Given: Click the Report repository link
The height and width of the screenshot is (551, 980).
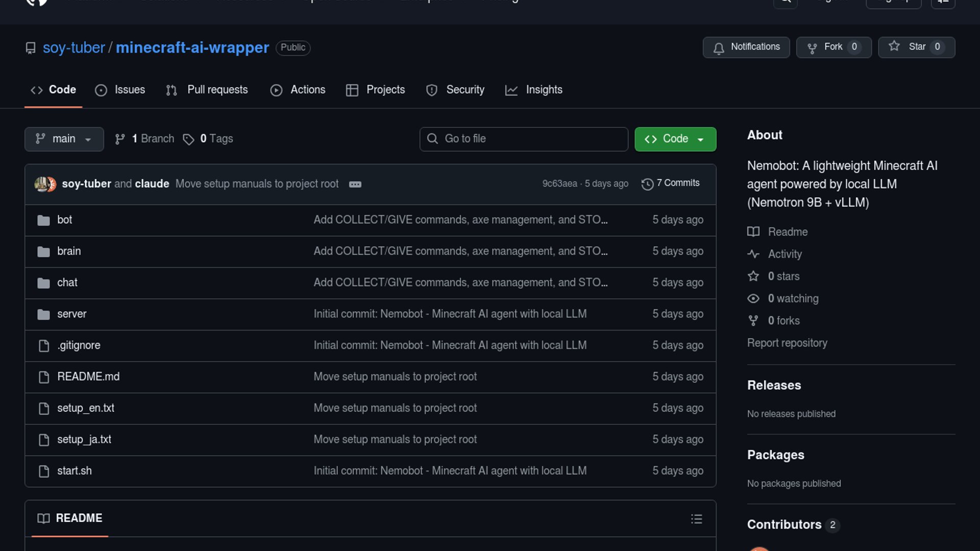Looking at the screenshot, I should click(787, 343).
